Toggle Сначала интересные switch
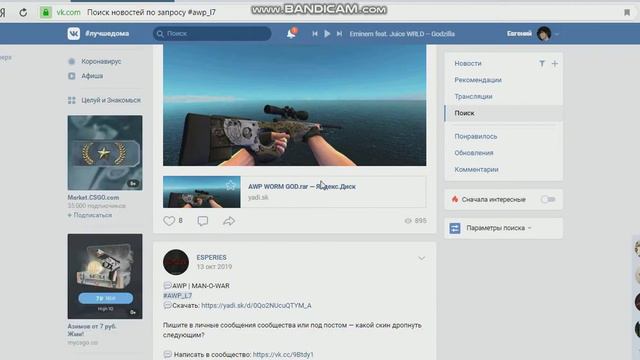Image resolution: width=640 pixels, height=360 pixels. [548, 199]
